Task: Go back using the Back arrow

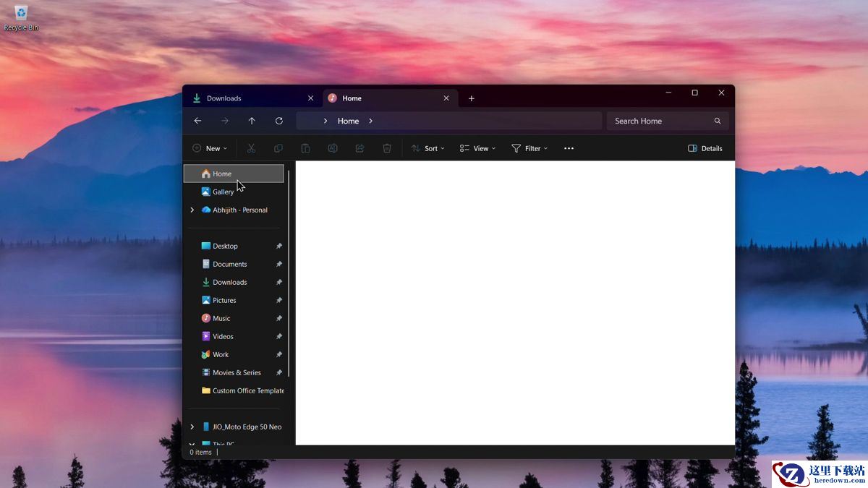Action: tap(197, 121)
